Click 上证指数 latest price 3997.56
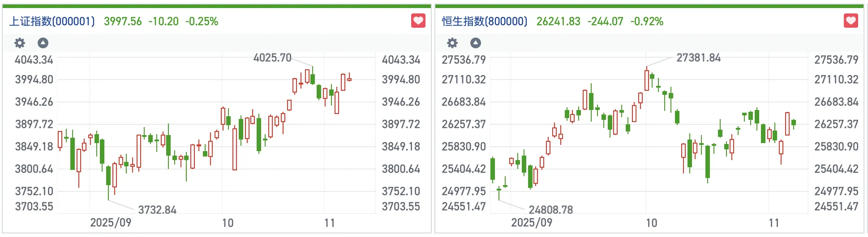Screen dimensions: 868x237 tap(123, 21)
